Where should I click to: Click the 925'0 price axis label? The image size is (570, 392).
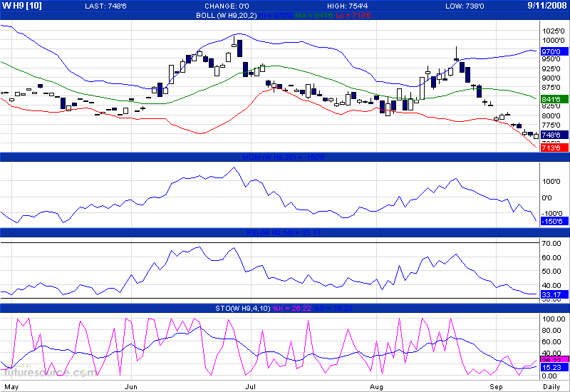[x=551, y=68]
